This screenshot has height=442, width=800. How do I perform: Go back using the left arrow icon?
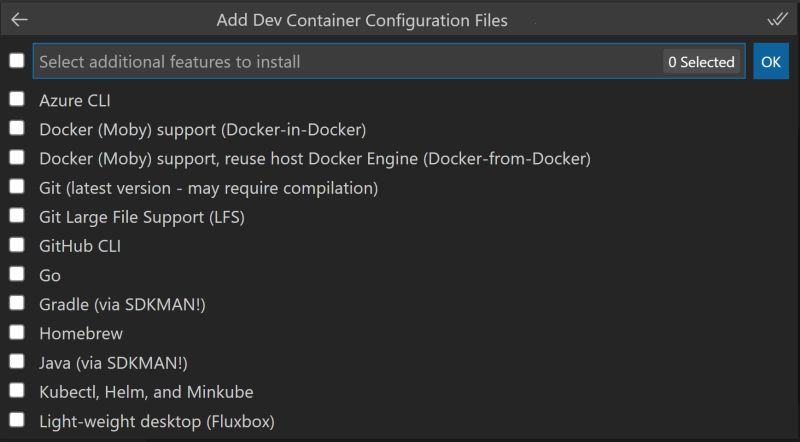(x=19, y=20)
